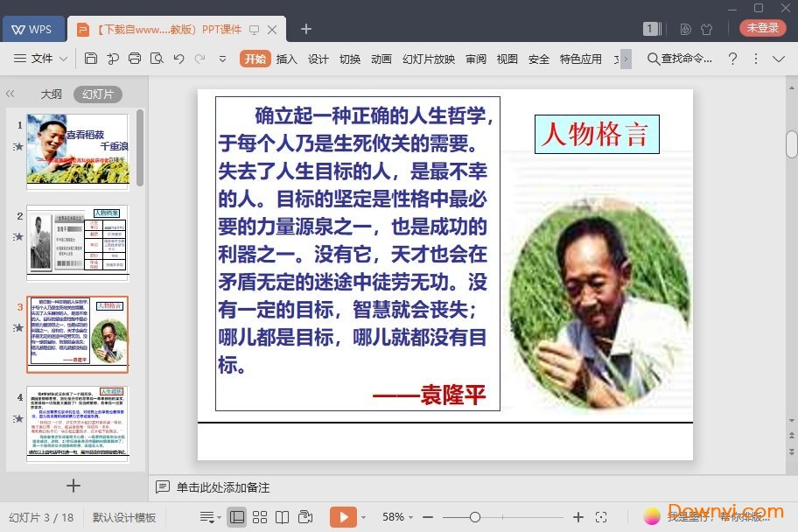This screenshot has width=798, height=532.
Task: Switch to reading view icon
Action: coord(282,517)
